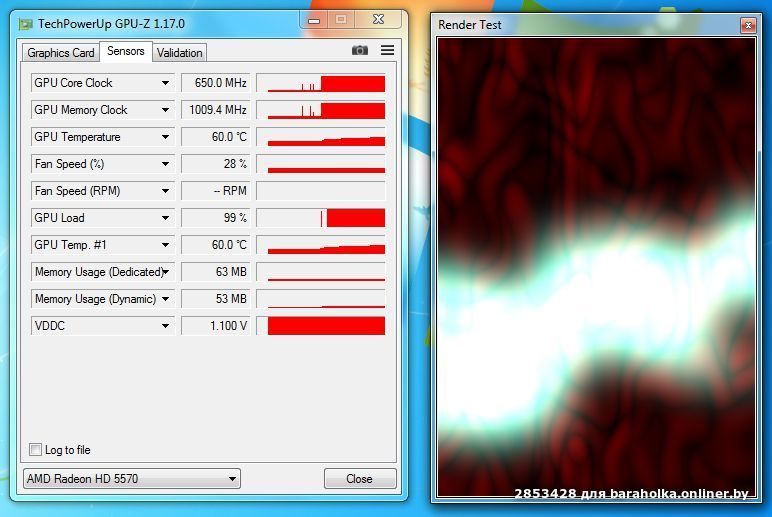Screen dimensions: 772x517
Task: Click the Close button in GPU-Z
Action: [x=360, y=479]
